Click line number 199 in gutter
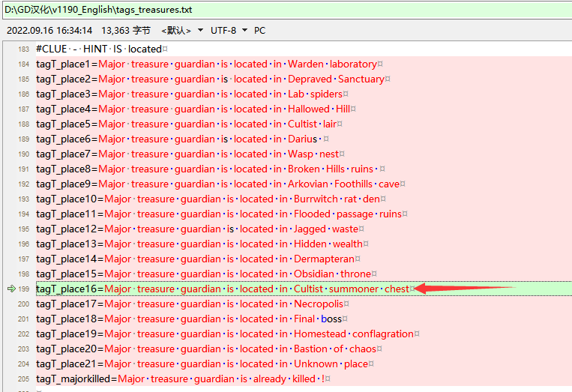This screenshot has height=392, width=572. (x=23, y=289)
